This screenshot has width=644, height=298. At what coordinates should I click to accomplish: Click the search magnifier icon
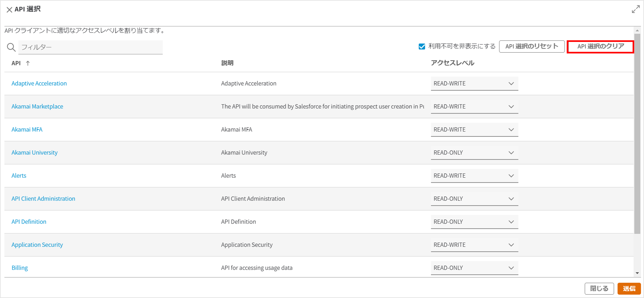click(x=11, y=47)
